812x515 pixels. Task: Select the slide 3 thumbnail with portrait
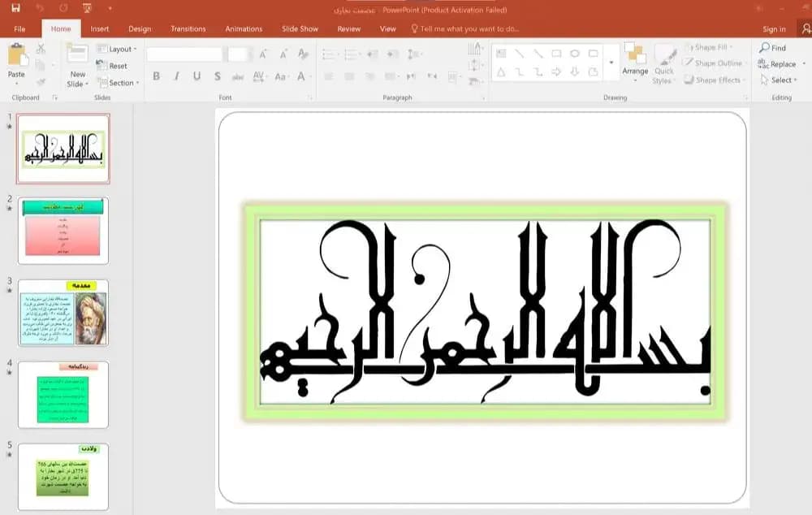(x=63, y=313)
